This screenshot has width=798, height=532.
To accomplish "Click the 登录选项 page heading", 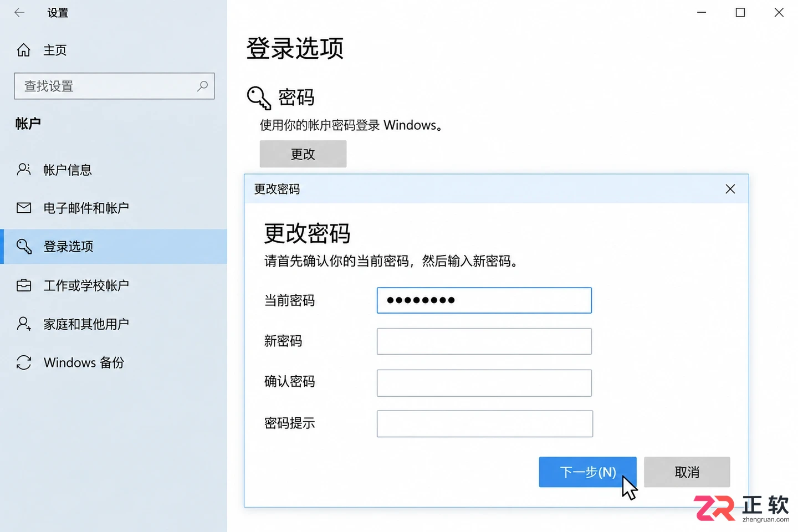I will (295, 48).
